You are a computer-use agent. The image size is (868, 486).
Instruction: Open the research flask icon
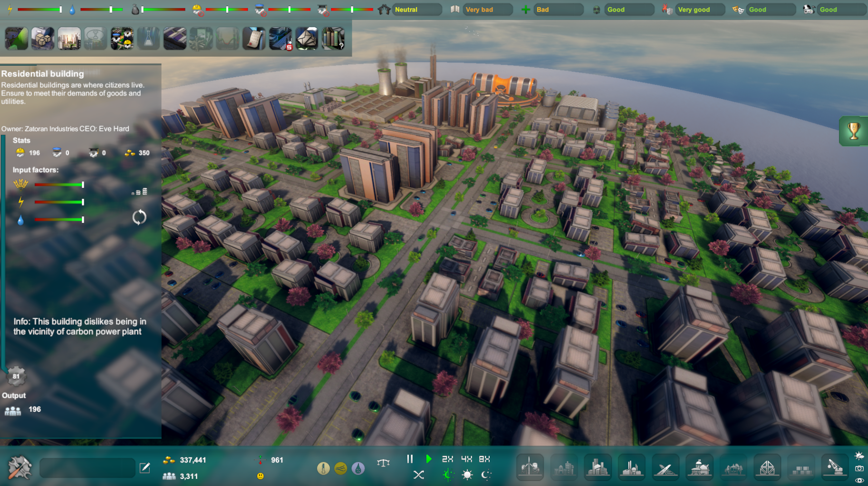(148, 39)
